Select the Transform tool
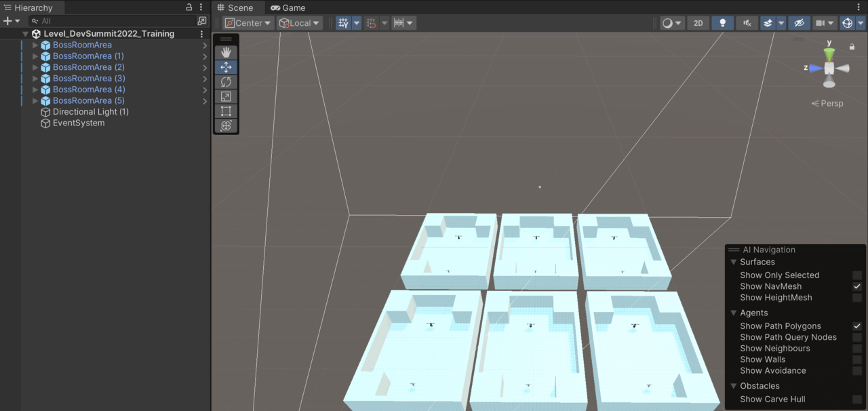 226,126
